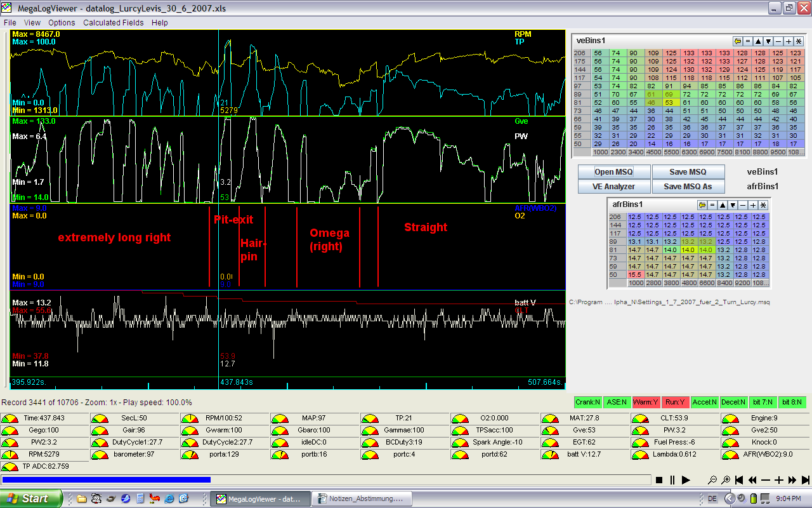
Task: Expand hidden tray icons with the arrow
Action: coord(730,499)
